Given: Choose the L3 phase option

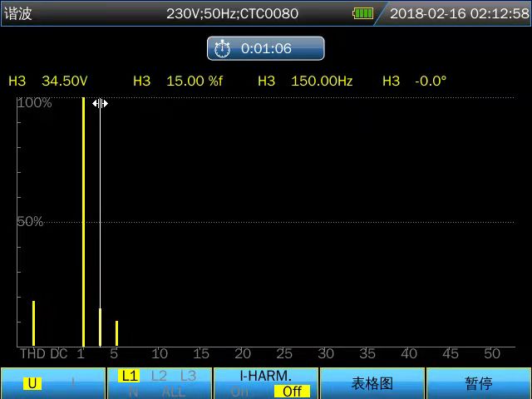Looking at the screenshot, I should point(188,376).
